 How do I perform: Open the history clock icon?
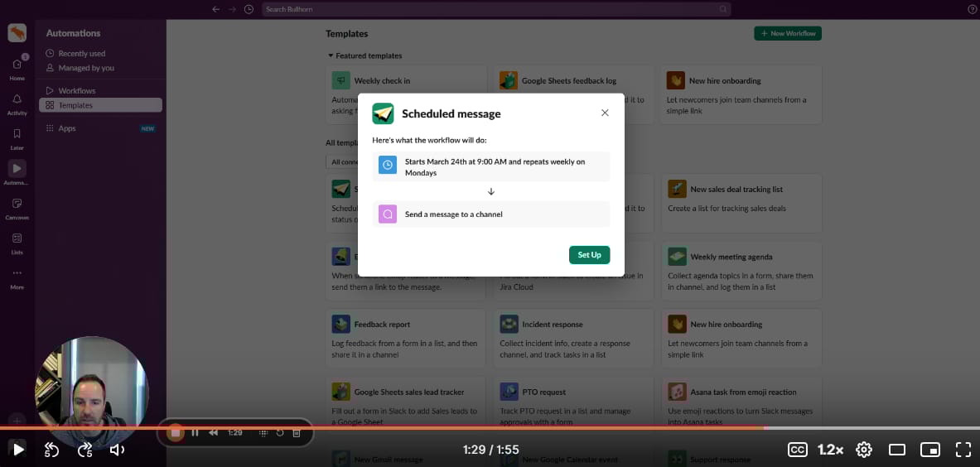[249, 9]
